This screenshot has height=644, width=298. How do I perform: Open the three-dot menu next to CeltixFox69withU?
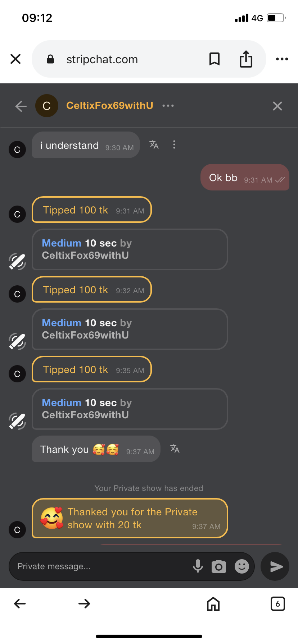click(x=168, y=106)
